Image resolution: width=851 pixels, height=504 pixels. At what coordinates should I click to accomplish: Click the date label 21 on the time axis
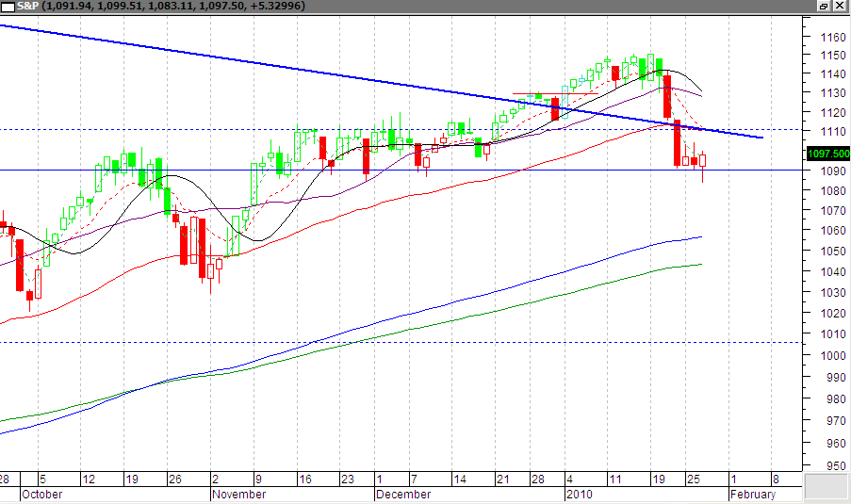[503, 480]
